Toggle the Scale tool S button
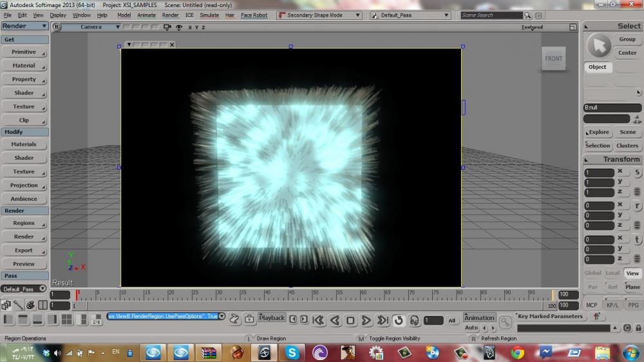 (637, 173)
